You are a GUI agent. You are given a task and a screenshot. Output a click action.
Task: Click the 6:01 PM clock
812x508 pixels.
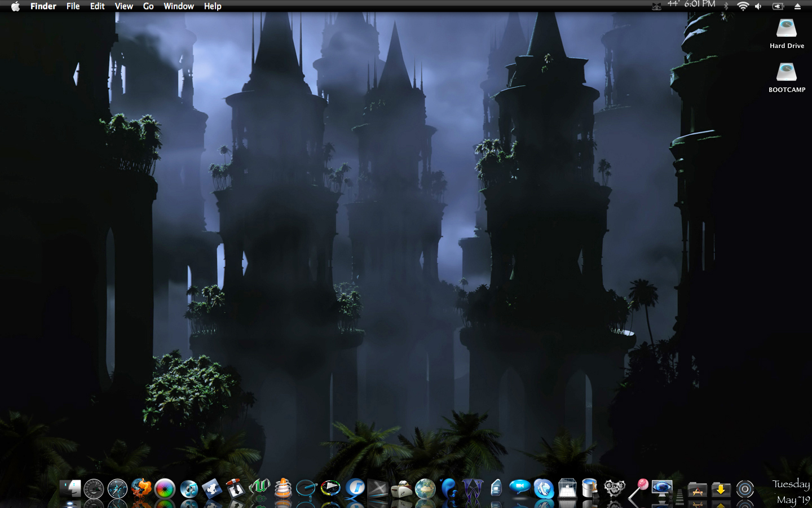(x=700, y=5)
